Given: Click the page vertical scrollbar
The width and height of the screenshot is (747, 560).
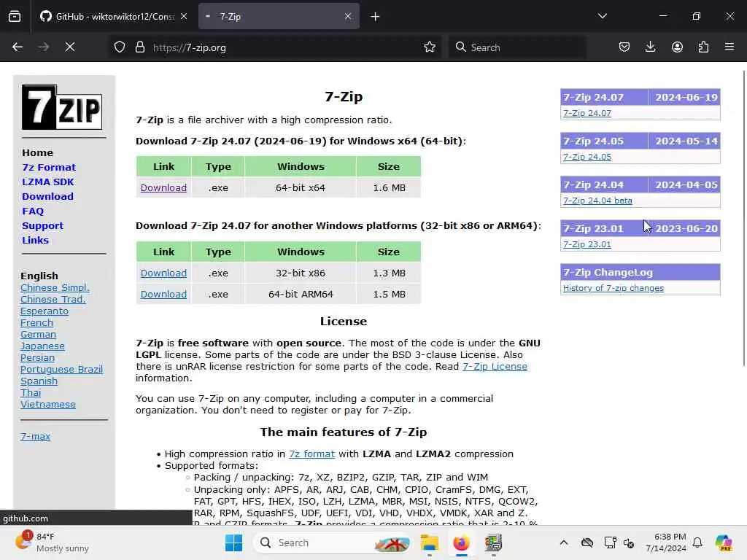Looking at the screenshot, I should [743, 218].
